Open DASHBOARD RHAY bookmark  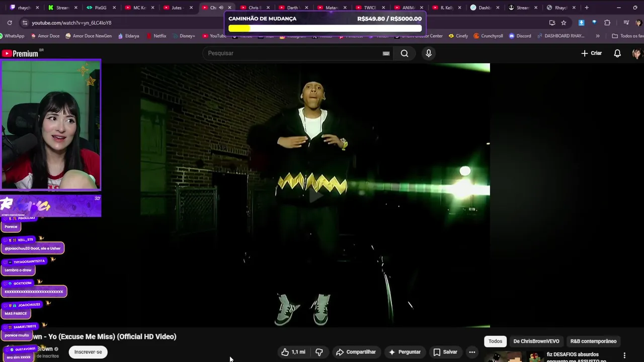tap(561, 36)
